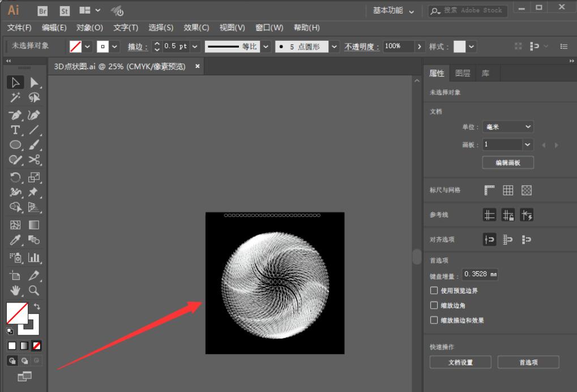The height and width of the screenshot is (392, 577).
Task: Open the 样式 graphic style dropdown
Action: tap(471, 46)
